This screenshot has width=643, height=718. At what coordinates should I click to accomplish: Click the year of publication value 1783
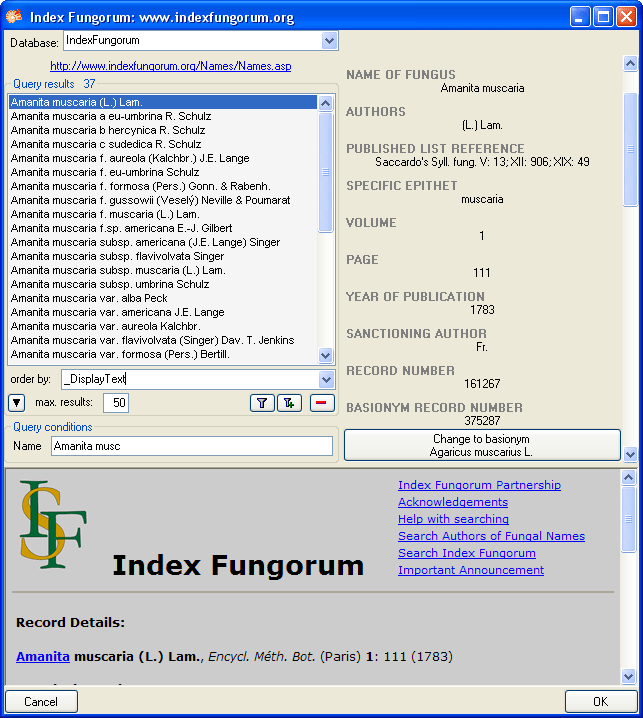click(x=482, y=310)
